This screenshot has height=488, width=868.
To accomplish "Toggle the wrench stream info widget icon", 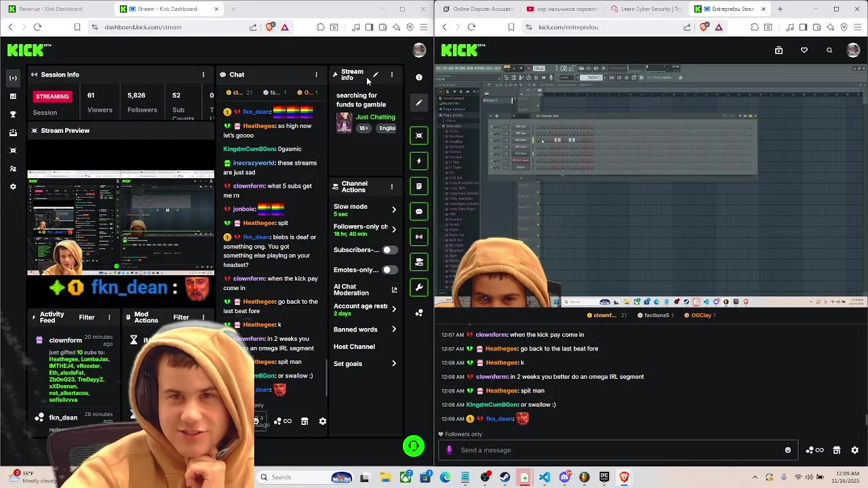I will coord(419,287).
